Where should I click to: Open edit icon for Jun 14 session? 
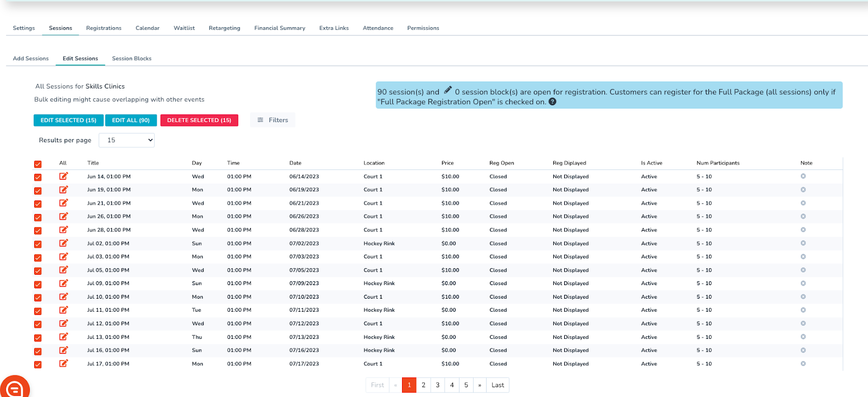pos(63,176)
